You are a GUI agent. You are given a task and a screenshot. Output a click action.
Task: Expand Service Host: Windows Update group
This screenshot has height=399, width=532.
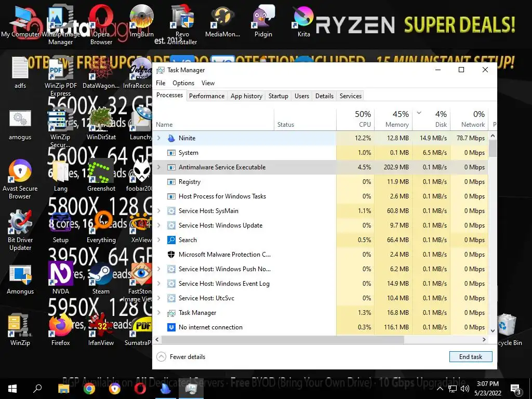(x=158, y=225)
